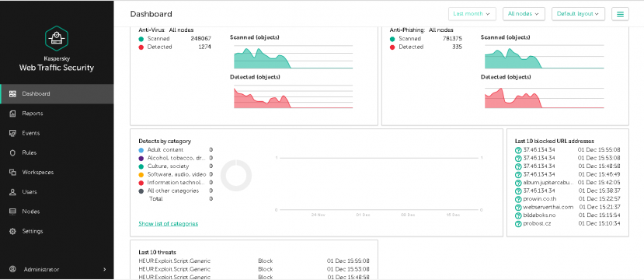Click the Information technol... red legend dot
This screenshot has width=644, height=280.
pos(141,183)
